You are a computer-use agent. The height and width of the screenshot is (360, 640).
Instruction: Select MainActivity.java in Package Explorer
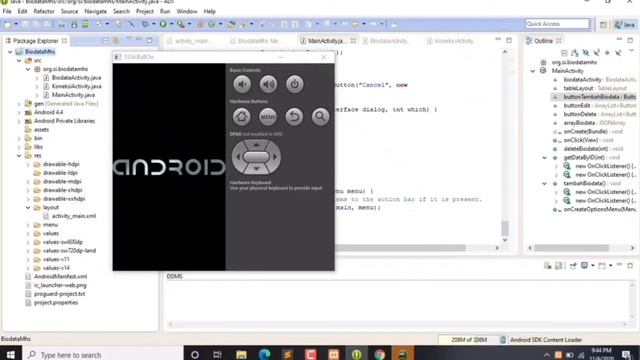(x=73, y=95)
